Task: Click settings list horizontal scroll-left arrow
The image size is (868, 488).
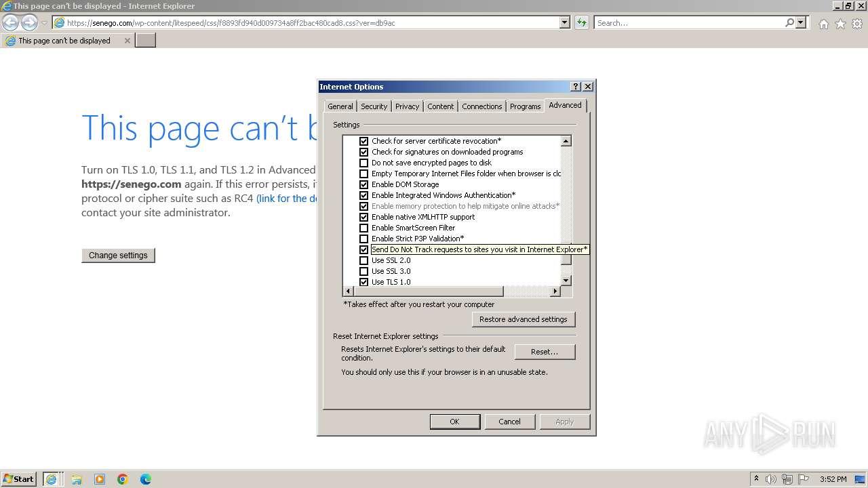Action: click(348, 291)
